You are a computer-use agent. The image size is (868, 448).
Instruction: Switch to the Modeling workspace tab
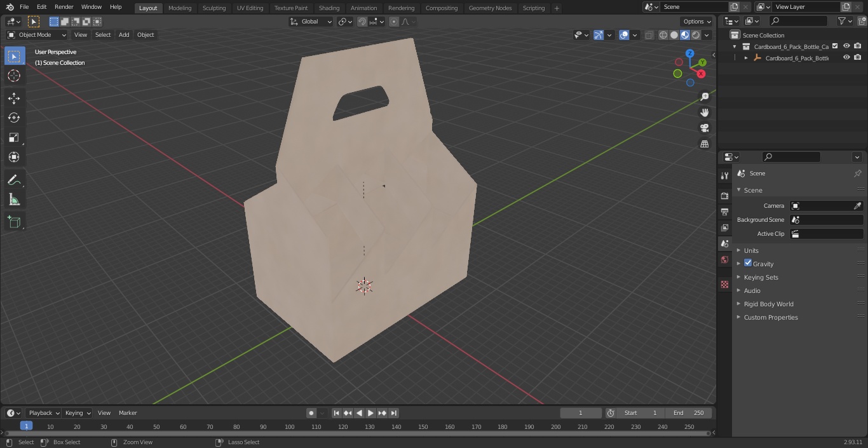pos(180,8)
